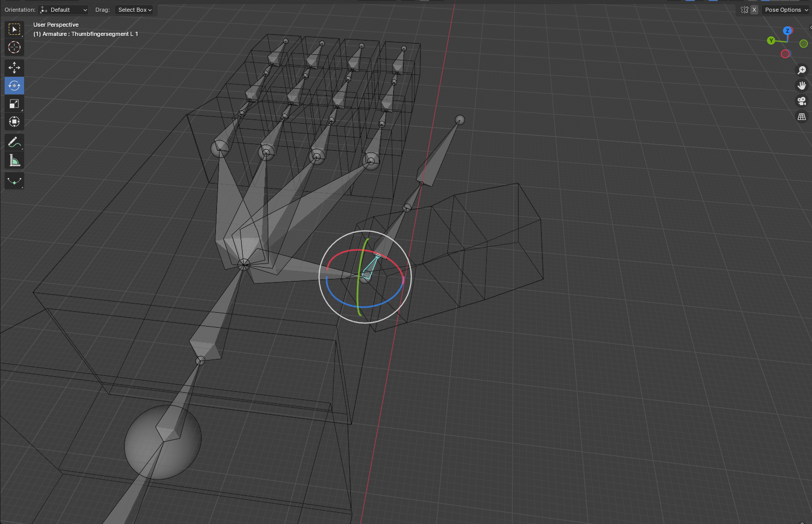Click the active Rotate tool
Viewport: 812px width, 524px height.
[14, 86]
